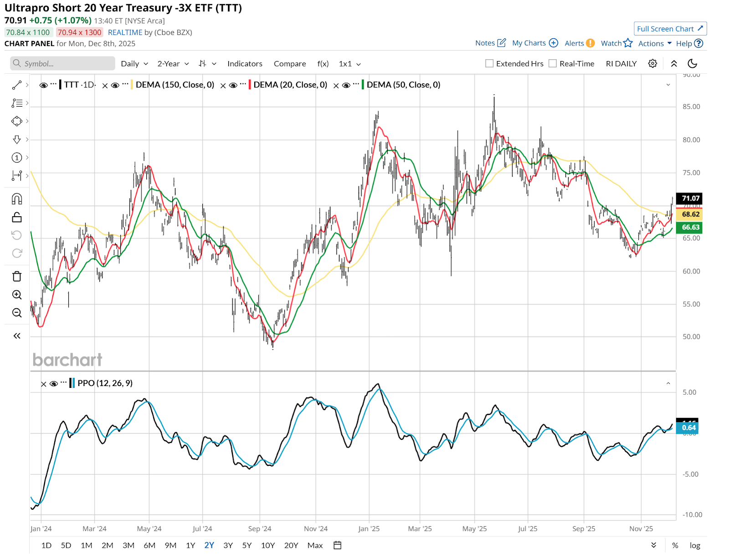
Task: Open chart settings gear icon
Action: [x=652, y=64]
